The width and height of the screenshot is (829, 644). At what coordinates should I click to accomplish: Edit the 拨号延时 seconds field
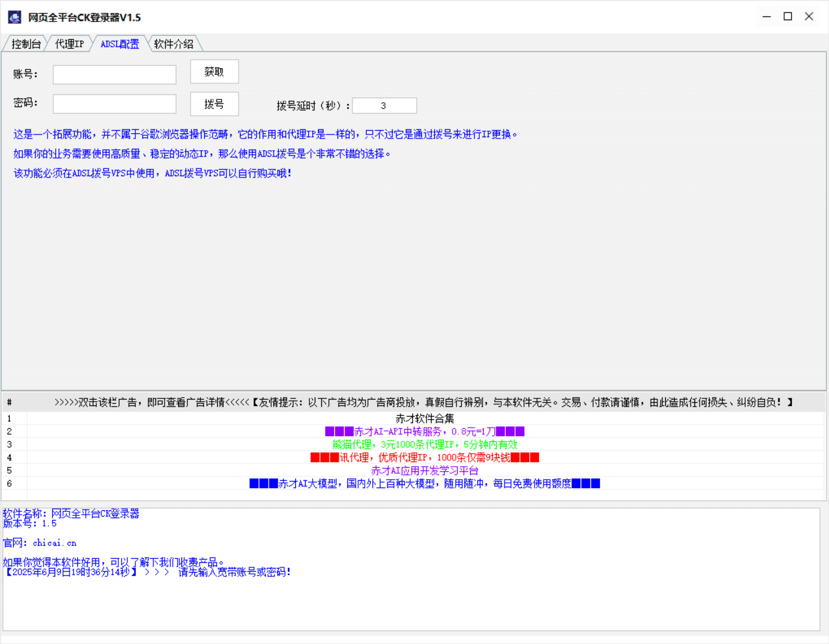click(384, 105)
